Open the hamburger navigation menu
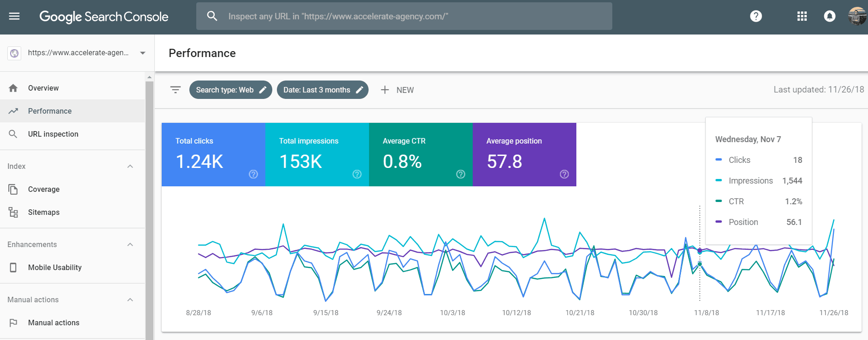The image size is (868, 340). coord(14,17)
